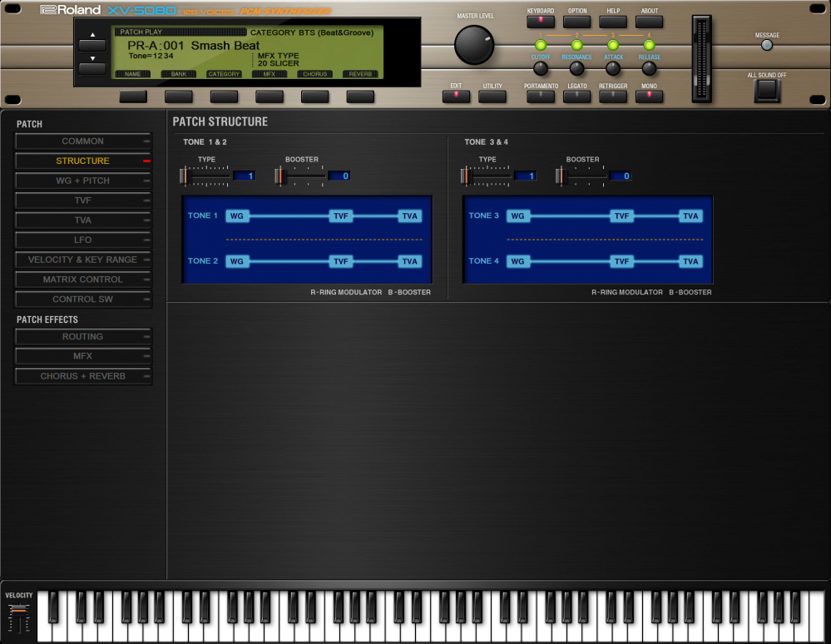The image size is (831, 644).
Task: Click the Release knob
Action: 649,68
